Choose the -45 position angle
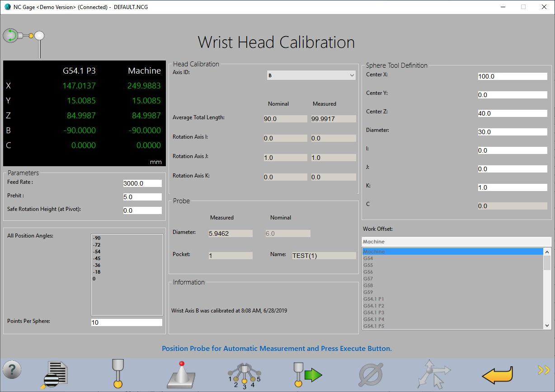The image size is (555, 392). (x=97, y=258)
